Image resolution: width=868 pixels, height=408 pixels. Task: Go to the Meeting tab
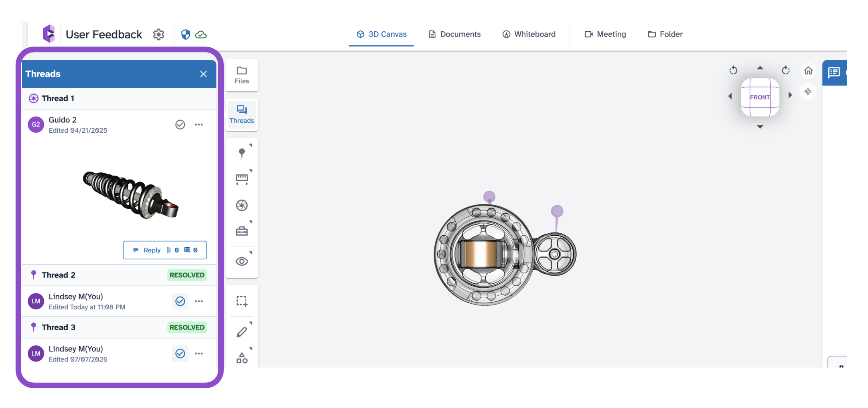[605, 34]
